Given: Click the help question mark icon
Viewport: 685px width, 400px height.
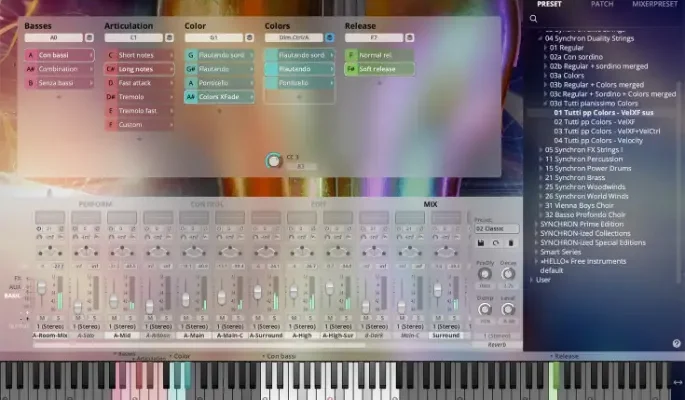Looking at the screenshot, I should pos(676,343).
